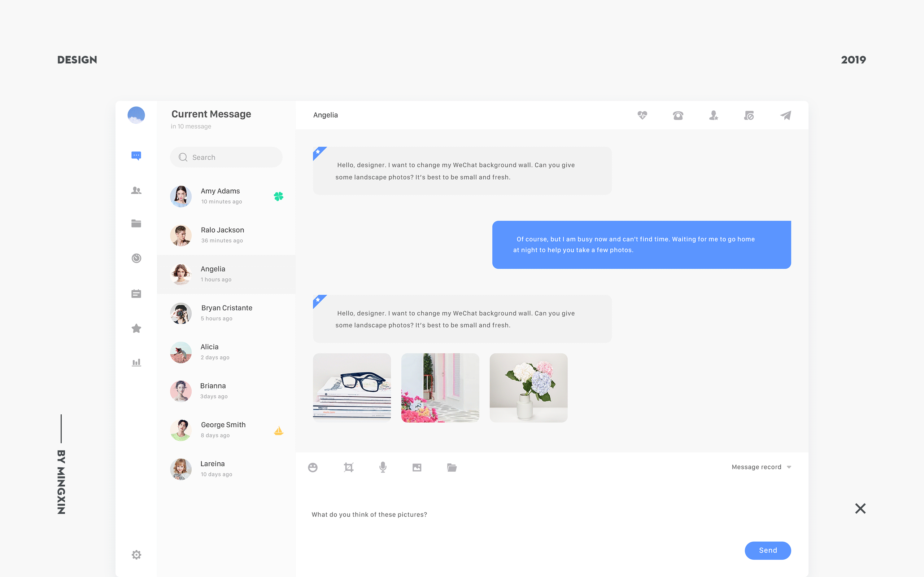Click the dropdown arrow beside Message record

tap(789, 467)
